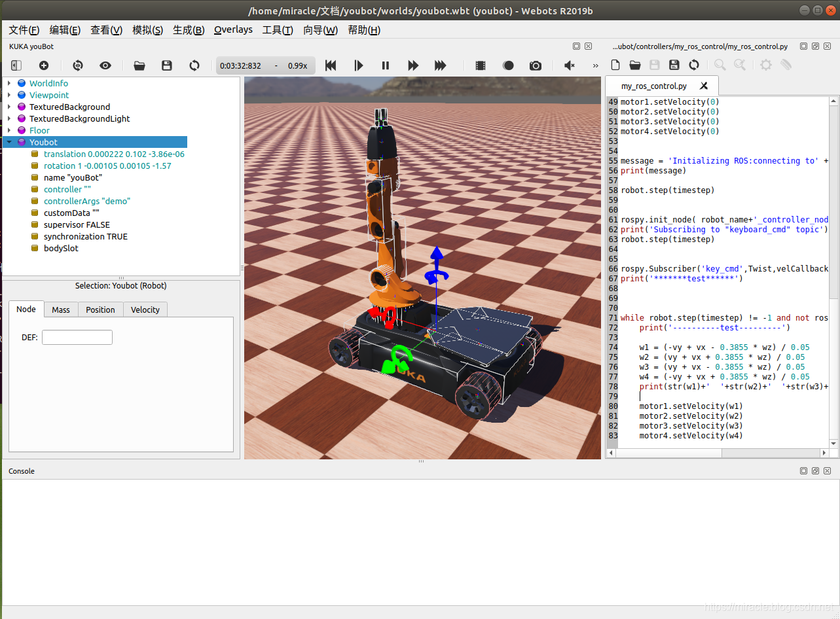
Task: Start recording with the round record icon
Action: pyautogui.click(x=508, y=65)
